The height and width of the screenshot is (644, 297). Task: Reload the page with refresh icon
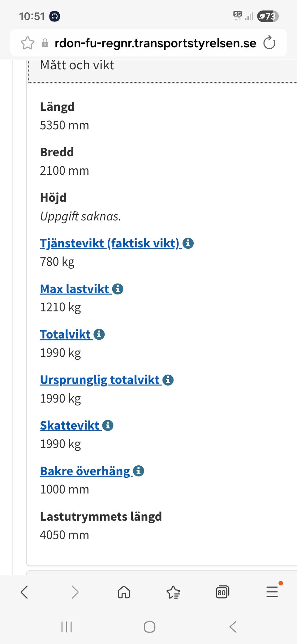(x=269, y=43)
